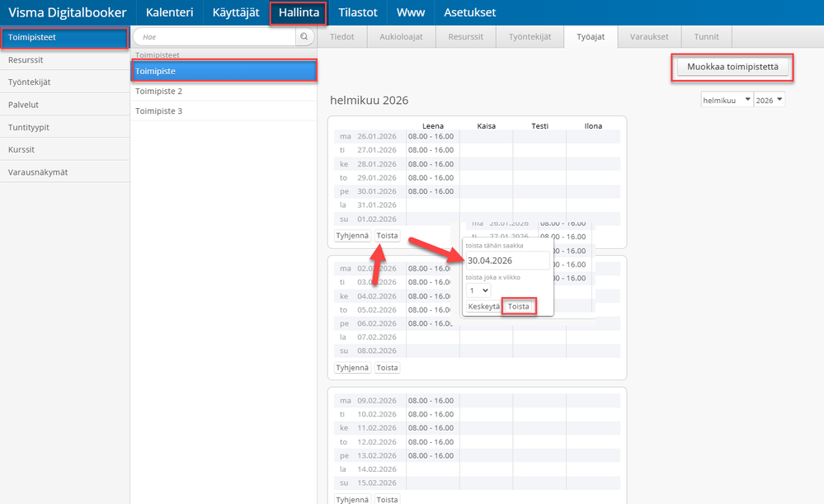Image resolution: width=824 pixels, height=504 pixels.
Task: Click the 30.04.2026 repeat-until date field
Action: 507,260
